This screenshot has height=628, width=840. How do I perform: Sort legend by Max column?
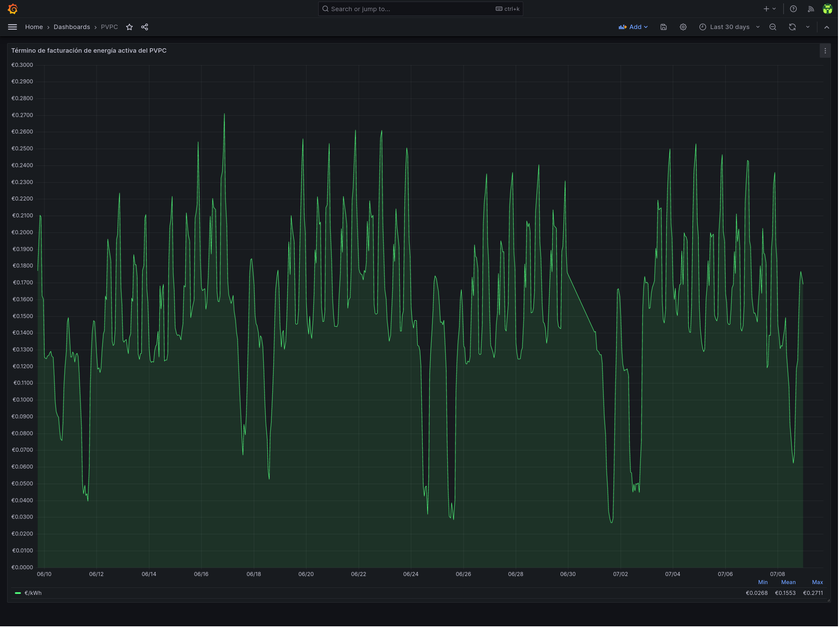pos(817,582)
